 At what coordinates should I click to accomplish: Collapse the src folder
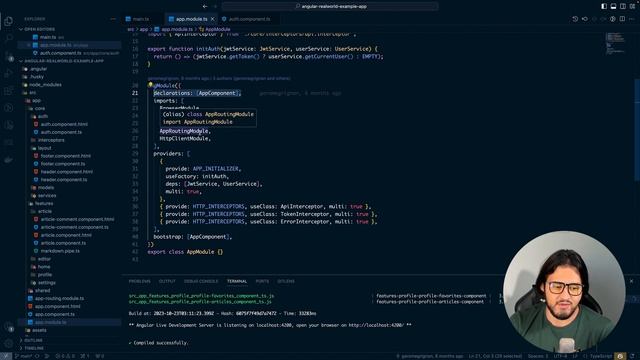[32, 93]
